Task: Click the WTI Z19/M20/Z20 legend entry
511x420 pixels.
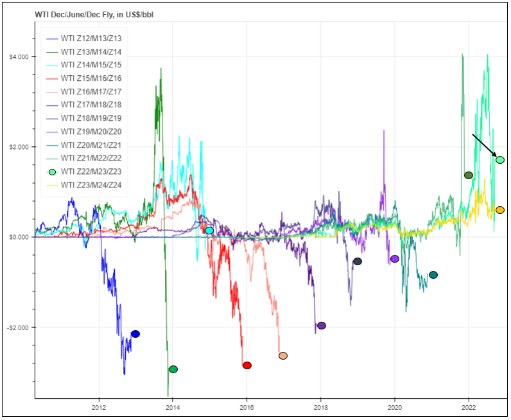Action: coord(84,132)
